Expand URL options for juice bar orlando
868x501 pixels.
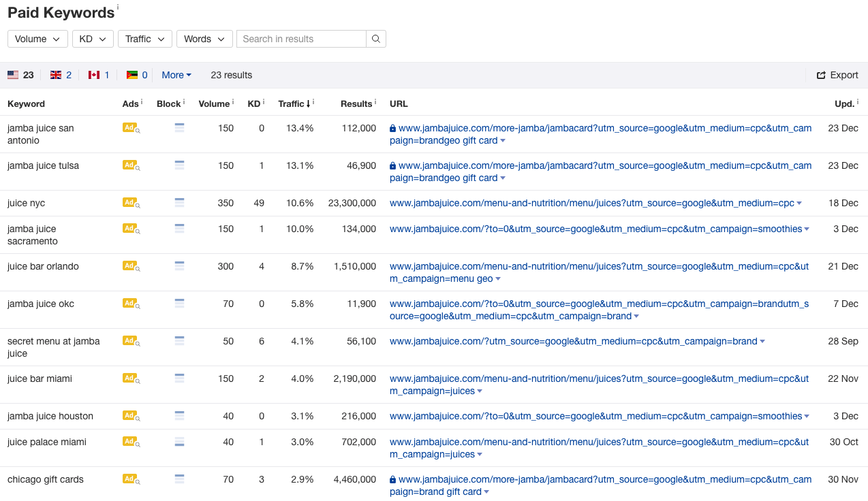coord(498,279)
